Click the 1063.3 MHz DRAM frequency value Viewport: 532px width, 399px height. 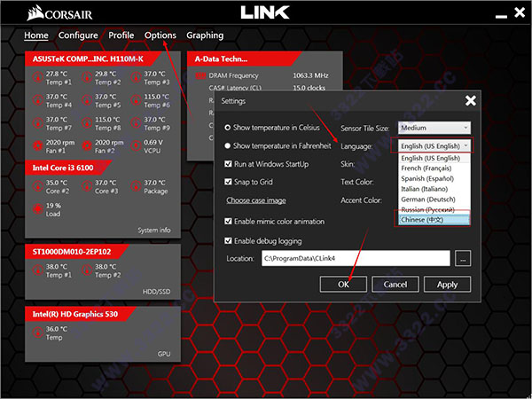tap(311, 75)
